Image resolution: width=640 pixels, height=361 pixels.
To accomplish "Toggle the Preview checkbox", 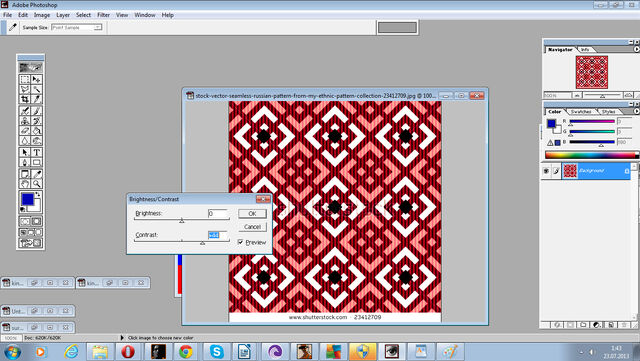I will tap(240, 242).
